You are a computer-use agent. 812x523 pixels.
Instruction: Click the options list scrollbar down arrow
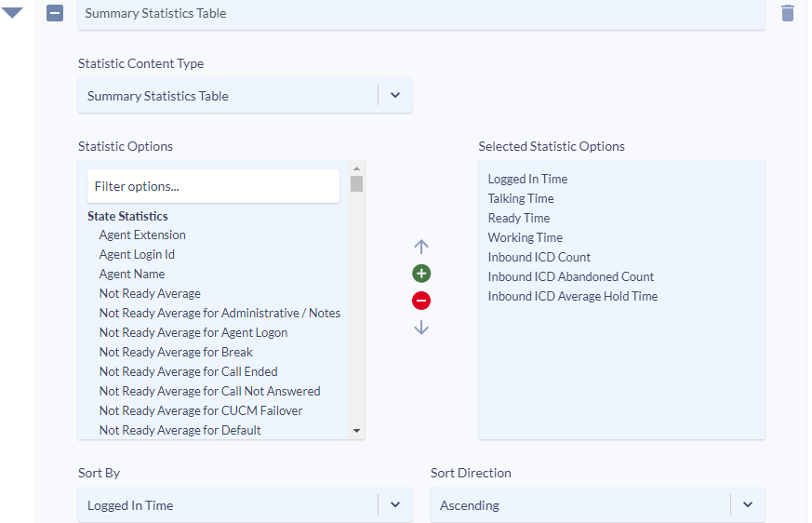[x=356, y=431]
